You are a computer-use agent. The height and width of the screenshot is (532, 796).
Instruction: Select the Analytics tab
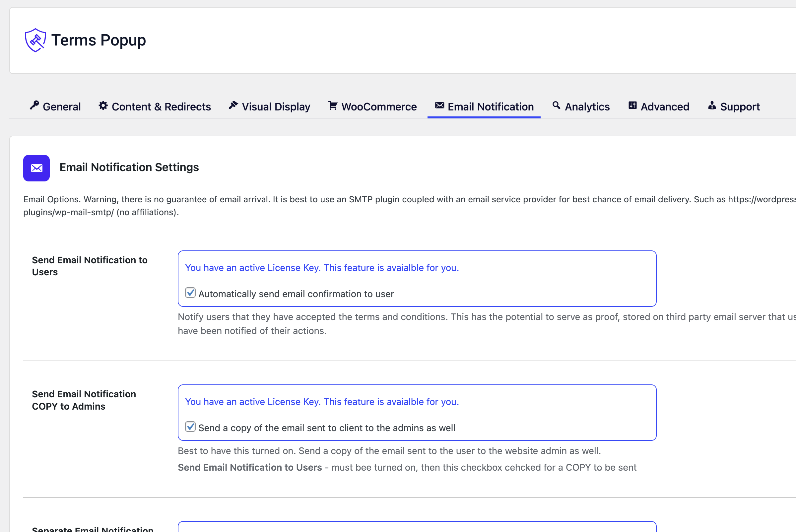[587, 107]
